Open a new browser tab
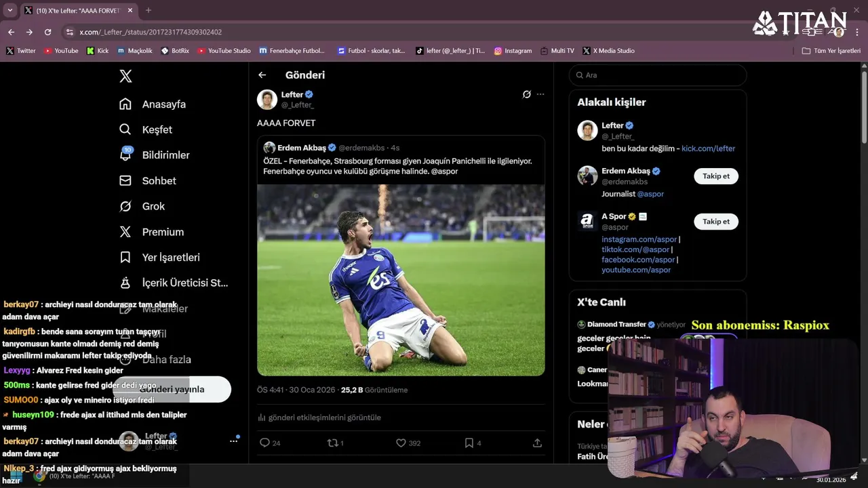Image resolution: width=868 pixels, height=488 pixels. coord(149,10)
